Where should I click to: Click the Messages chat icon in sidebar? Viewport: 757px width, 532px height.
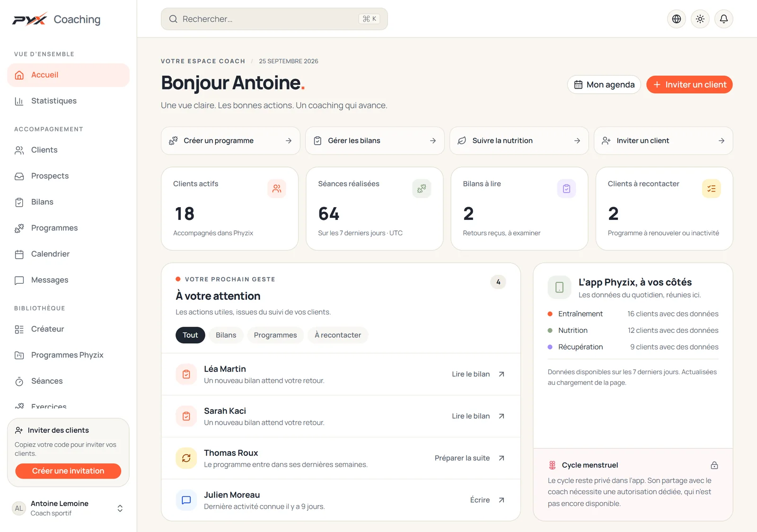[x=19, y=280]
